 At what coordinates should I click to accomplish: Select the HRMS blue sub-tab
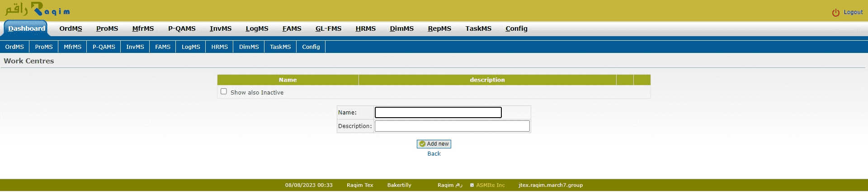(x=219, y=47)
